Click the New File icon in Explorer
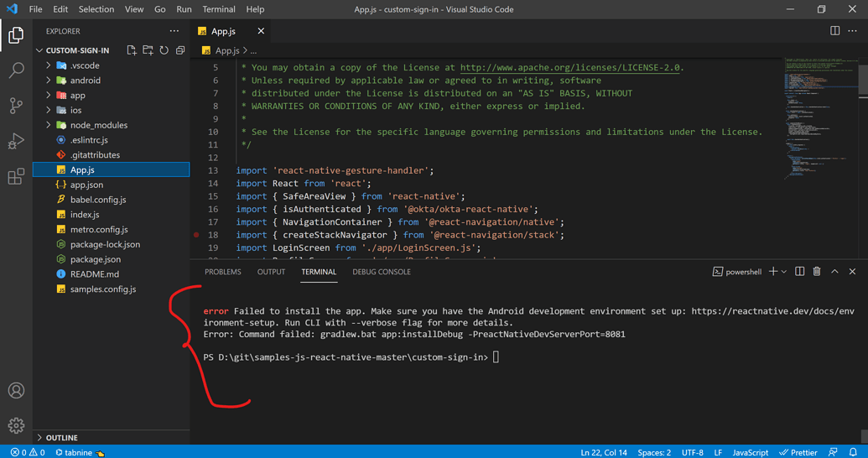The image size is (868, 458). pos(132,50)
